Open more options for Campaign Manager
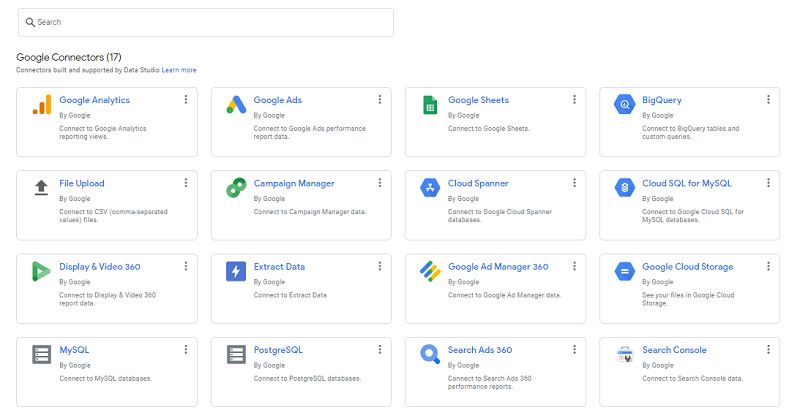 (x=380, y=183)
